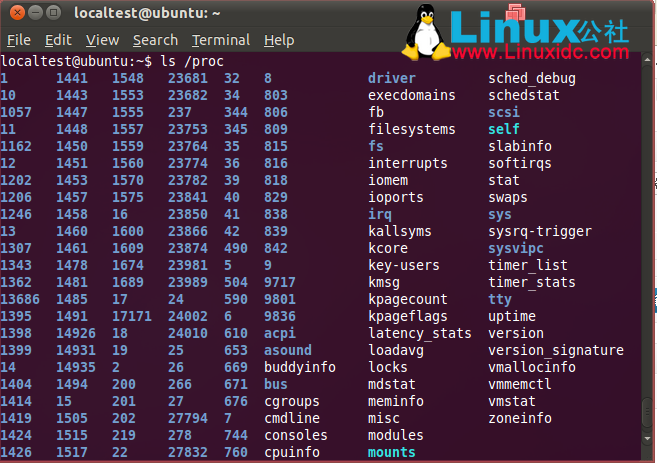Click the 'zoneinfo' entry
The width and height of the screenshot is (657, 463).
(x=520, y=418)
